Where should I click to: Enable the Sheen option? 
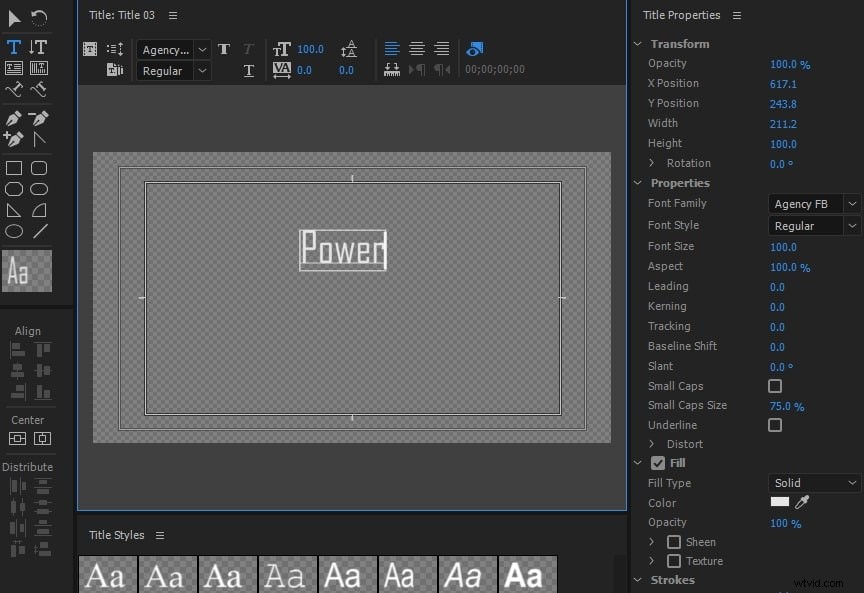676,541
